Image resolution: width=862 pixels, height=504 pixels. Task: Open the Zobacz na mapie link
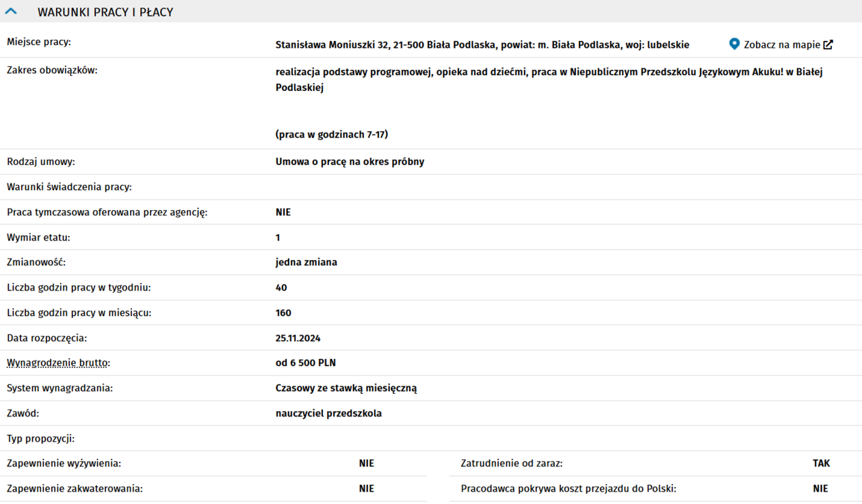(x=781, y=44)
